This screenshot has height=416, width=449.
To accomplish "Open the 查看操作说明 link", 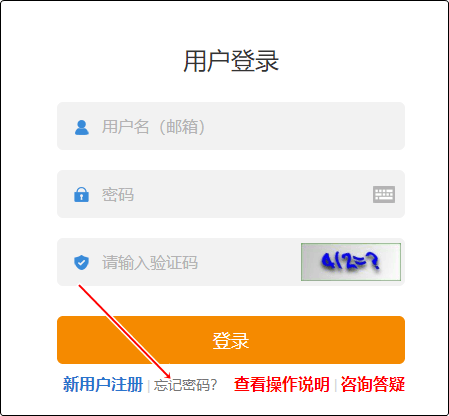I will (282, 384).
